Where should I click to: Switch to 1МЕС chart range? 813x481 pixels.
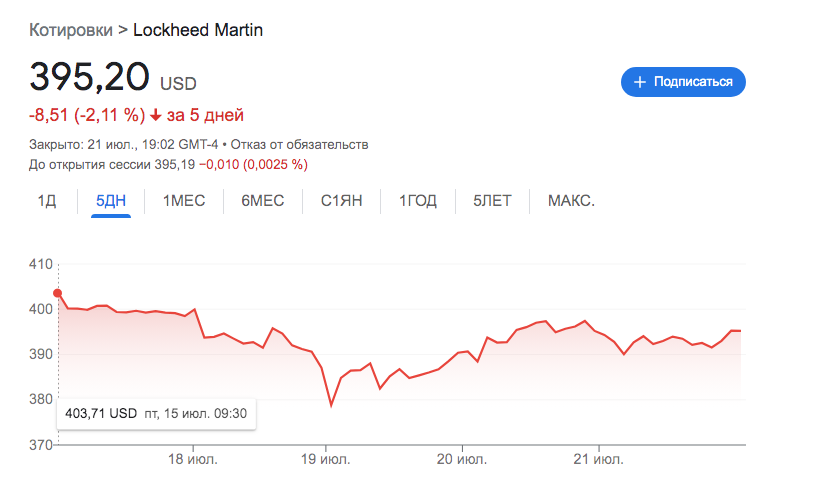pos(184,201)
